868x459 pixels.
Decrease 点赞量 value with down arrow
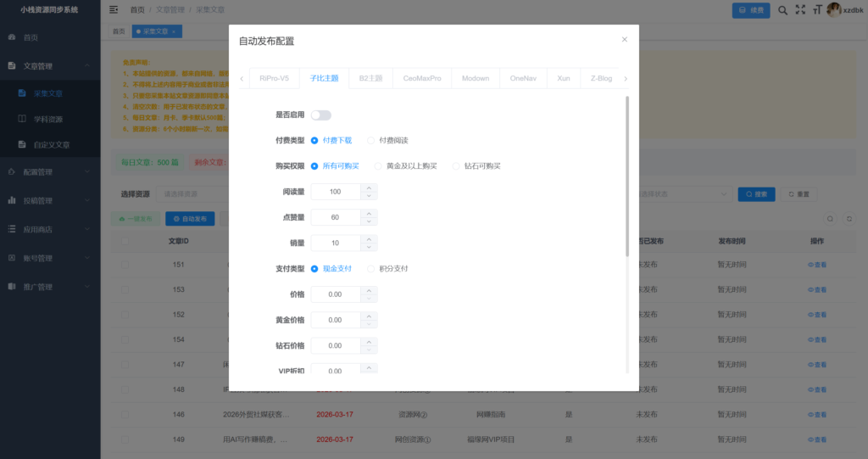pyautogui.click(x=369, y=221)
